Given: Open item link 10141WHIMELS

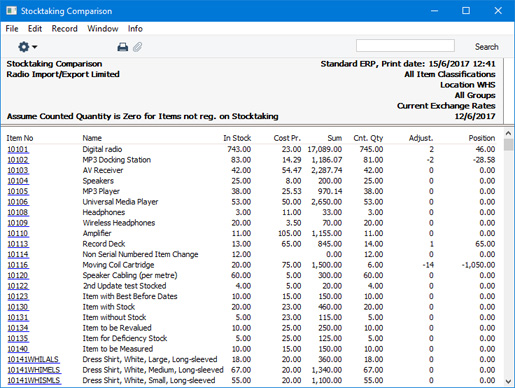Looking at the screenshot, I should [34, 370].
